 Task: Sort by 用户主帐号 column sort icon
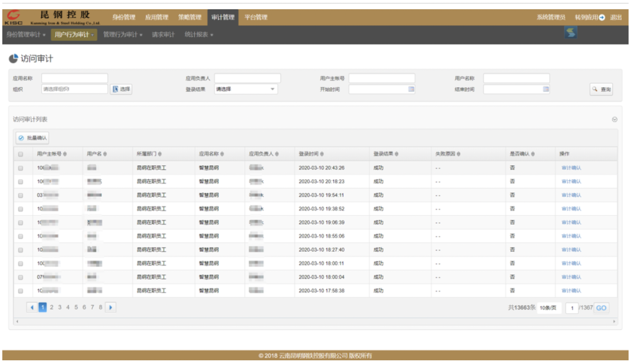(65, 154)
